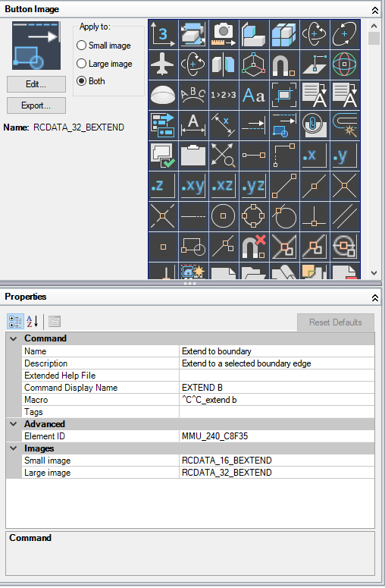385x588 pixels.
Task: Click icon list scroll up arrow
Action: point(374,26)
